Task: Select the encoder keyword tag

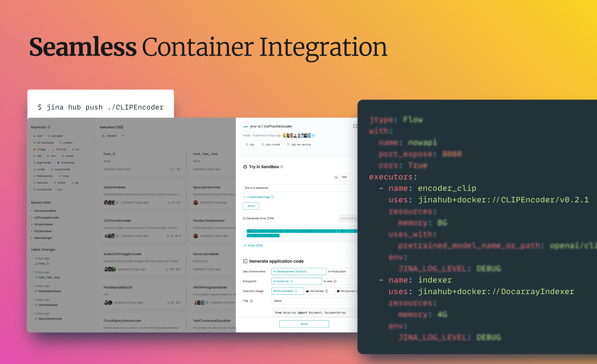Action: (x=56, y=136)
